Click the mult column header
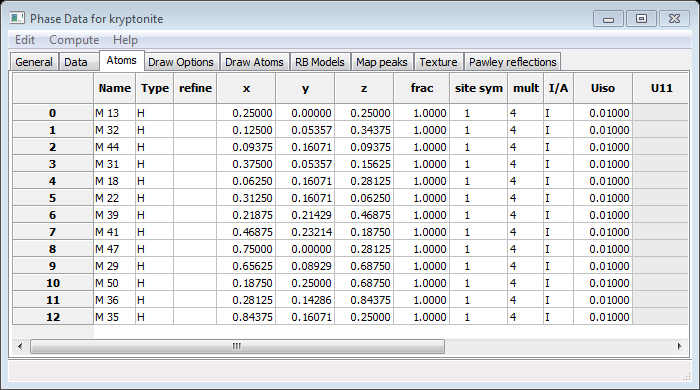Screen dimensions: 700x390 pyautogui.click(x=526, y=88)
